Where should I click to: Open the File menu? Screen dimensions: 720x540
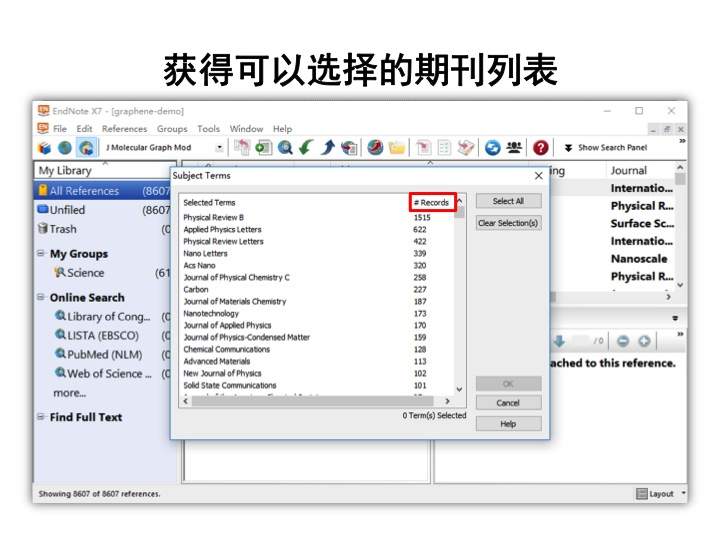[x=60, y=129]
